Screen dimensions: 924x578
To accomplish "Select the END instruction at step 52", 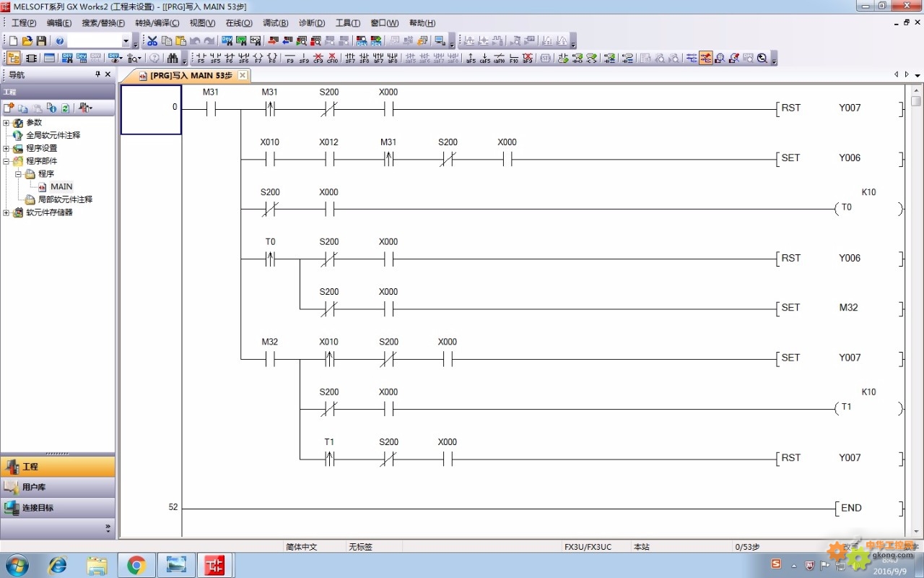I will 868,508.
